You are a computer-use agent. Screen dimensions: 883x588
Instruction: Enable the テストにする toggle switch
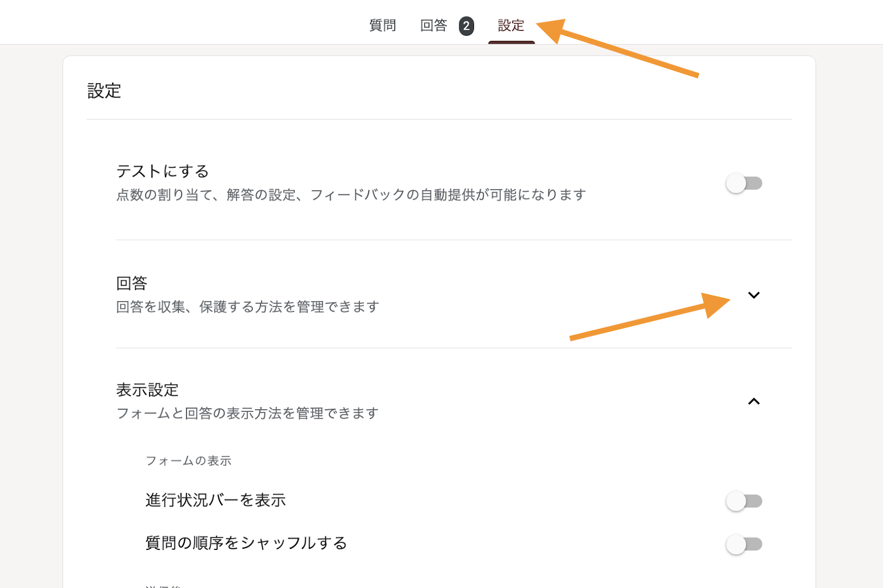743,183
